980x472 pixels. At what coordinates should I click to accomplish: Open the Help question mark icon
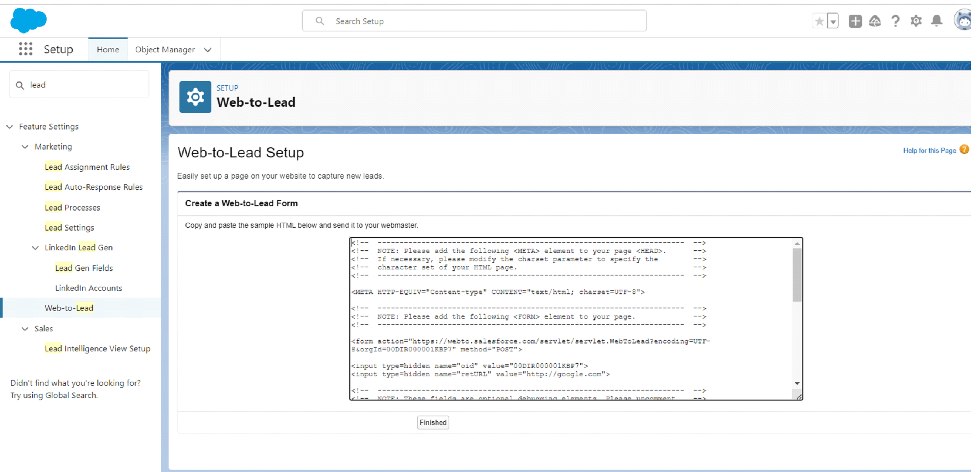(x=895, y=21)
